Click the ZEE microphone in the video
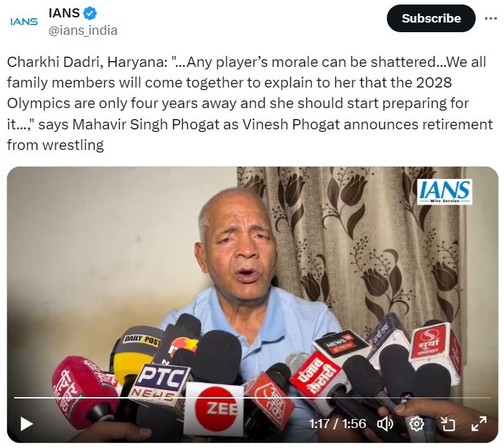 215,407
